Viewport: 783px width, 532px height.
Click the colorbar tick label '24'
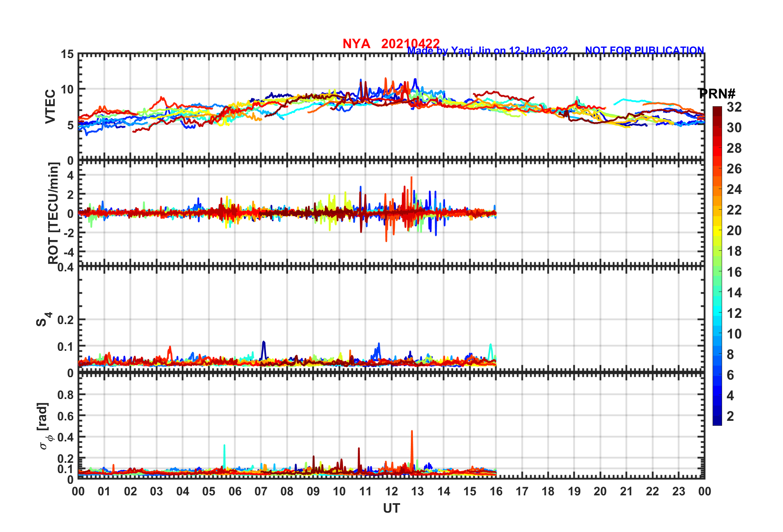click(x=734, y=189)
